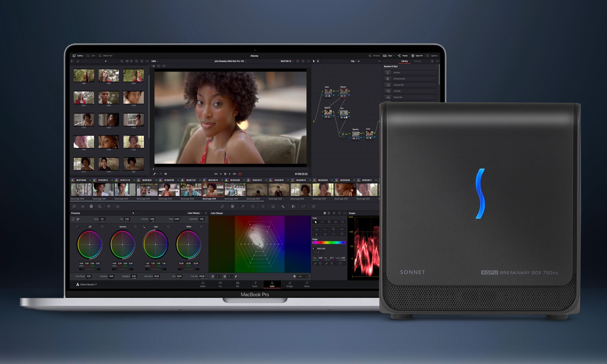Switch to the Fairlight page

[290, 284]
